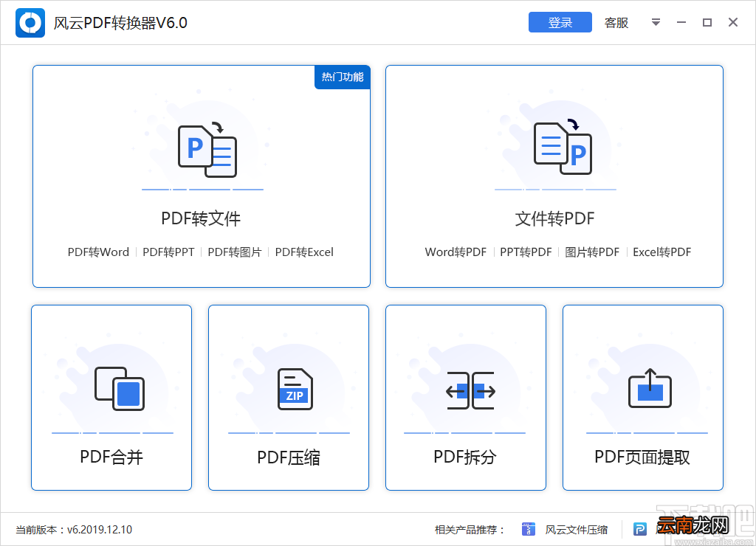Image resolution: width=756 pixels, height=546 pixels.
Task: Click the PDF页面提取 extract icon
Action: 650,388
